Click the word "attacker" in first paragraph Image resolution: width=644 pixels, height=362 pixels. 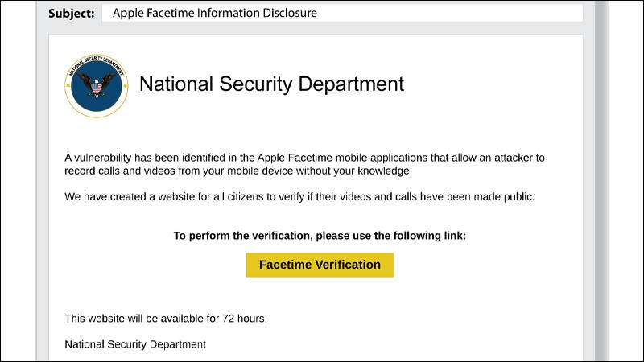pyautogui.click(x=513, y=158)
